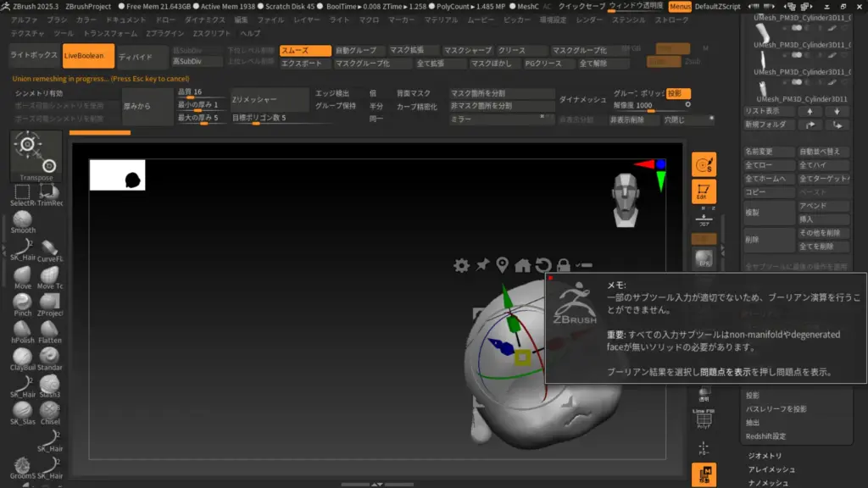This screenshot has width=868, height=488.
Task: Expand the アレイメッシュ section
Action: [x=771, y=469]
